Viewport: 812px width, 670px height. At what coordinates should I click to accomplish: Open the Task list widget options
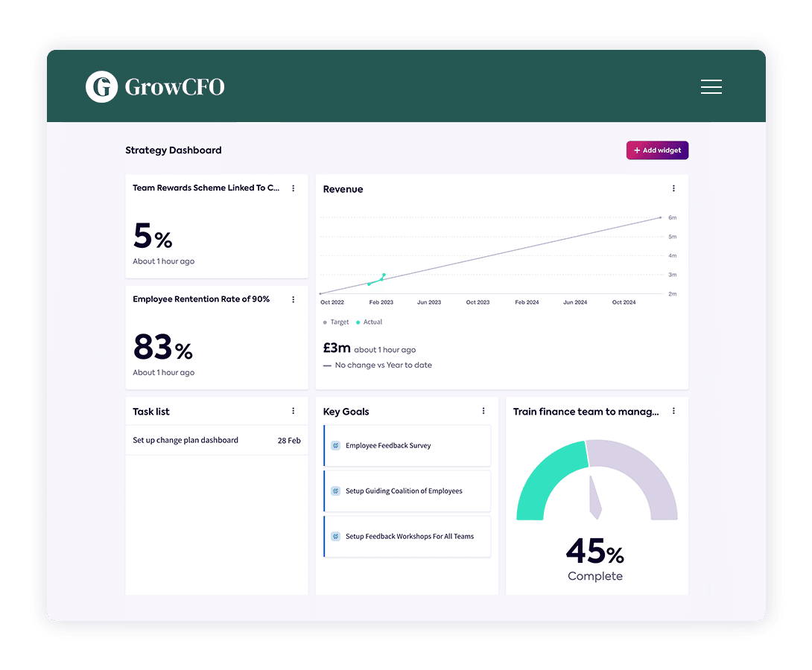293,411
